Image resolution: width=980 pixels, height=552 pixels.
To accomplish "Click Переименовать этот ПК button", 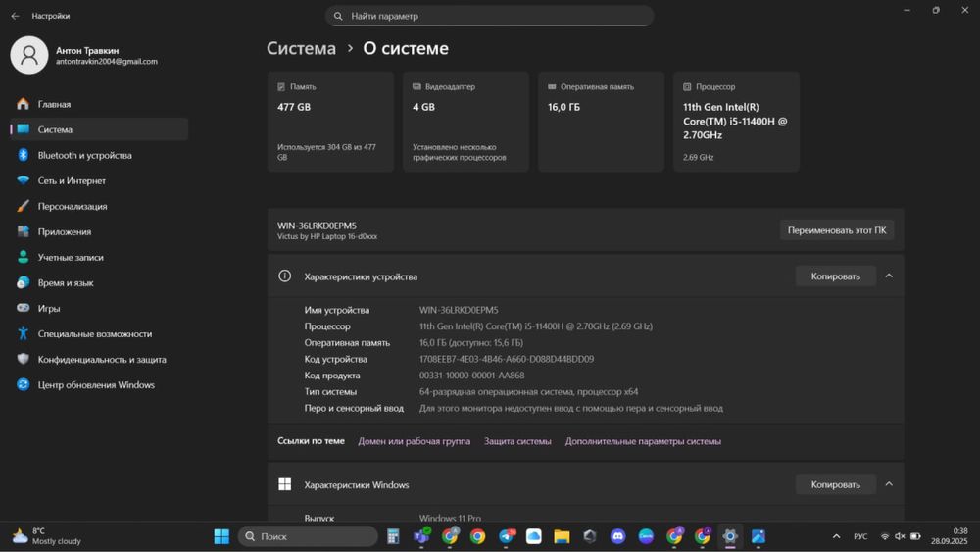I will point(837,230).
